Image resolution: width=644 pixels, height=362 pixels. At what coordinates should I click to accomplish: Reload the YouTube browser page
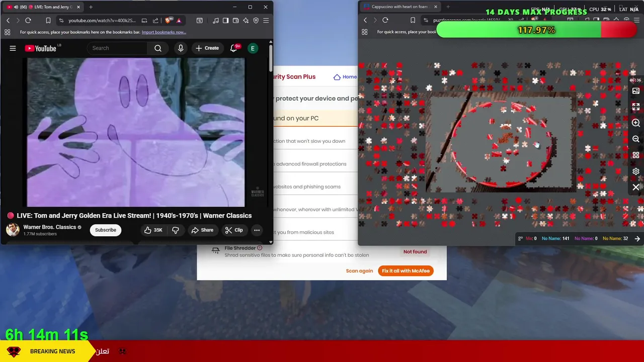28,21
